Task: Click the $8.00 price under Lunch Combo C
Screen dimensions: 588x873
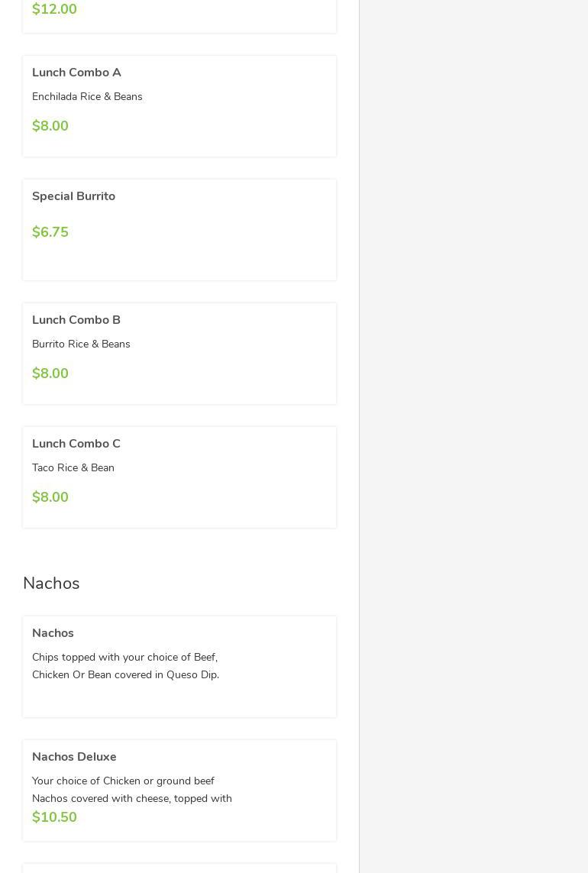Action: tap(50, 497)
